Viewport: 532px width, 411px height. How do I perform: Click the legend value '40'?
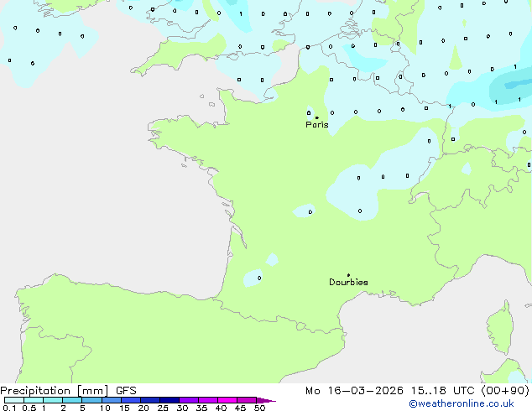221,408
